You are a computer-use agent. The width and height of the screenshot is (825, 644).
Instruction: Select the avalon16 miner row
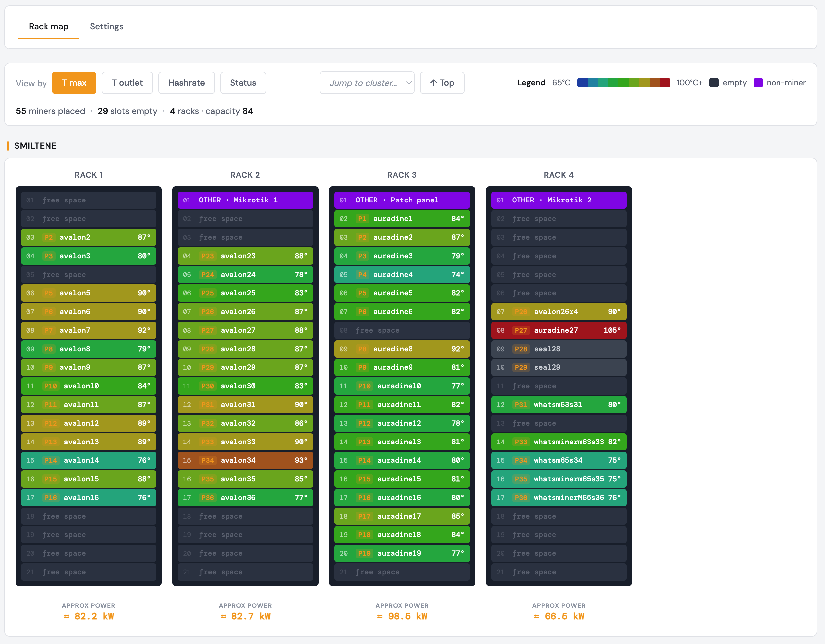[x=88, y=498]
